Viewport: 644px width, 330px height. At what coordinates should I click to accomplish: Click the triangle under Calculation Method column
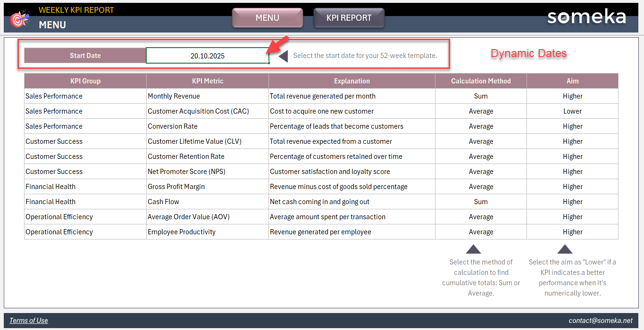(x=473, y=249)
